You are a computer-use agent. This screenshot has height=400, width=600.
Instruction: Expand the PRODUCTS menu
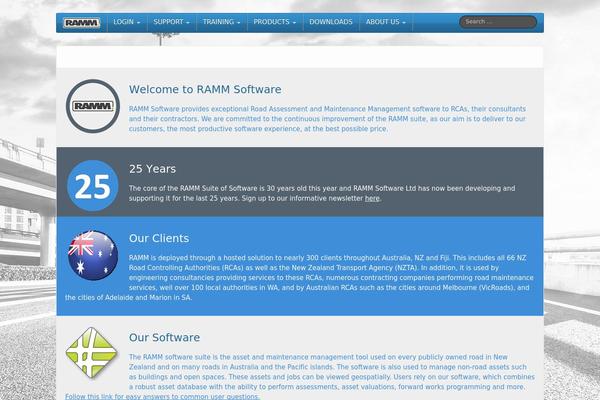point(275,22)
